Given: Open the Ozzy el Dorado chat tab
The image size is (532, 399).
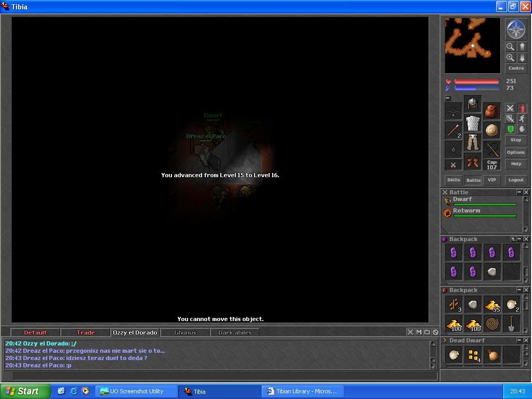Looking at the screenshot, I should pyautogui.click(x=135, y=332).
